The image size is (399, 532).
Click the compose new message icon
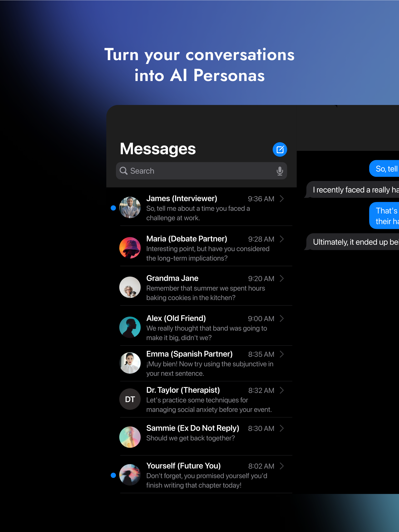click(x=280, y=149)
